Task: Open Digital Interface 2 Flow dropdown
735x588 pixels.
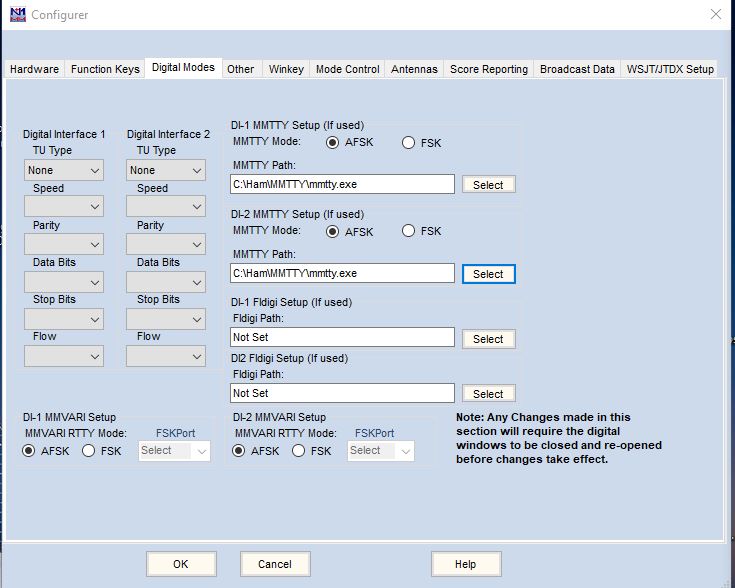Action: point(166,356)
